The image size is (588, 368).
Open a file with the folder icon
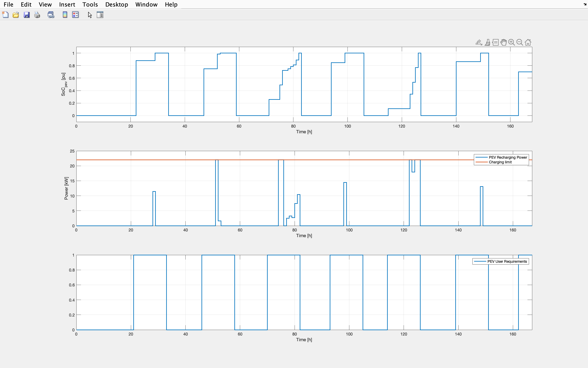click(16, 15)
